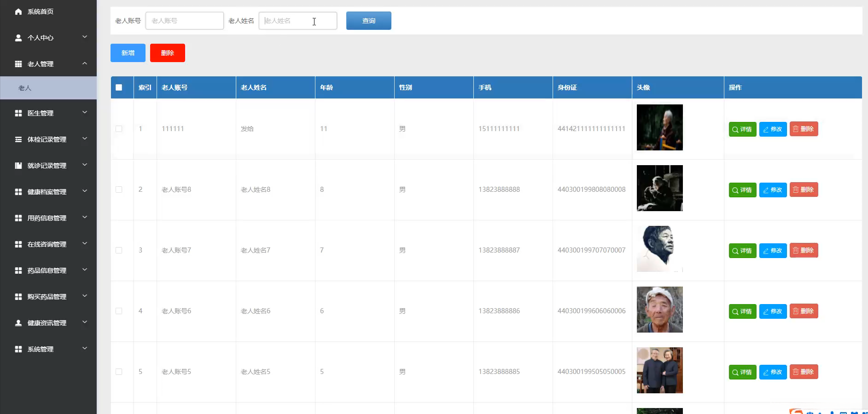Check the row for 老人账号5
The height and width of the screenshot is (414, 868).
click(x=119, y=372)
